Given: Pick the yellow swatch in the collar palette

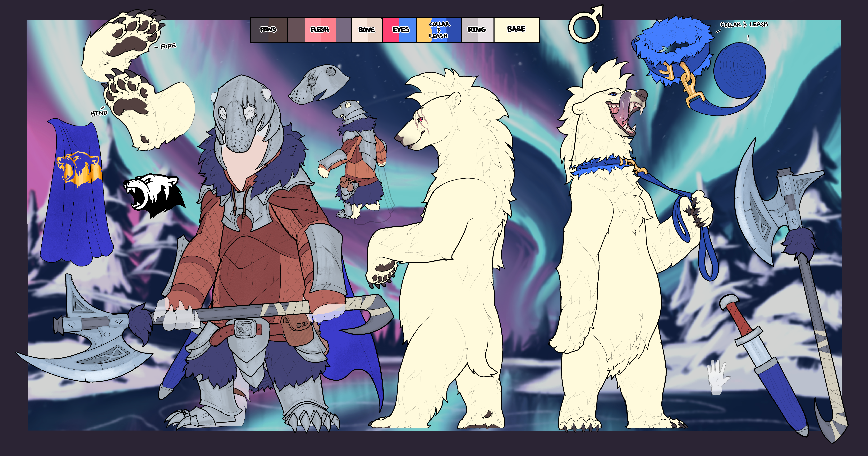Looking at the screenshot, I should [x=424, y=30].
